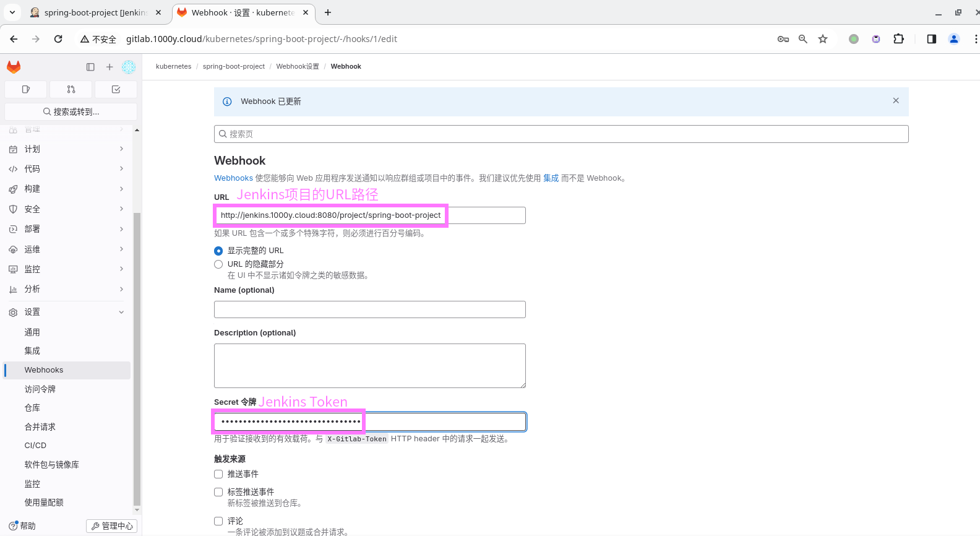Click the browser forward arrow
This screenshot has width=980, height=536.
[x=36, y=39]
